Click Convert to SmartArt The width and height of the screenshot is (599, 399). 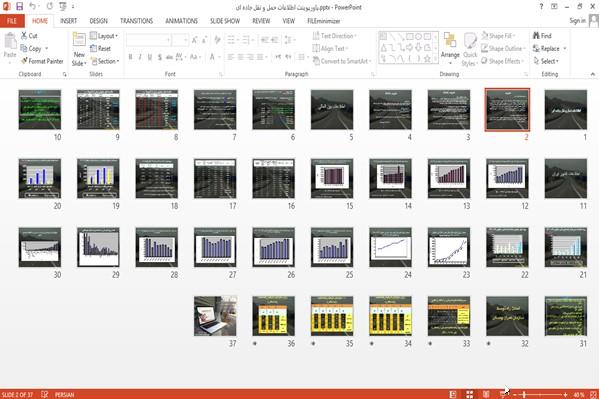coord(342,61)
